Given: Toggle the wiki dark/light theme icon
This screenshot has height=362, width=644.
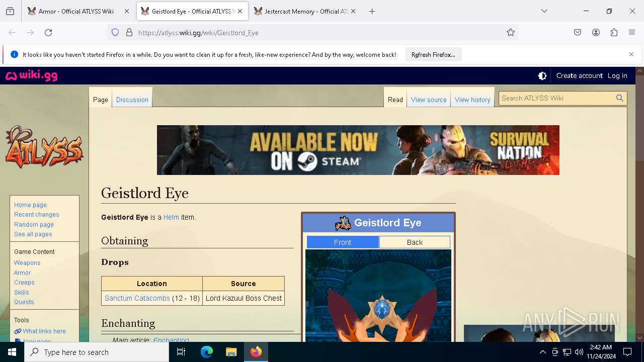Looking at the screenshot, I should coord(542,76).
